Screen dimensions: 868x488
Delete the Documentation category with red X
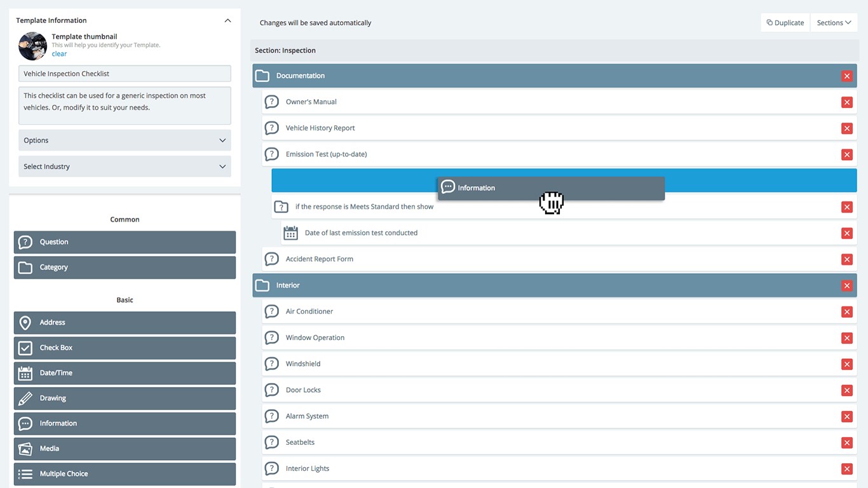pyautogui.click(x=847, y=76)
